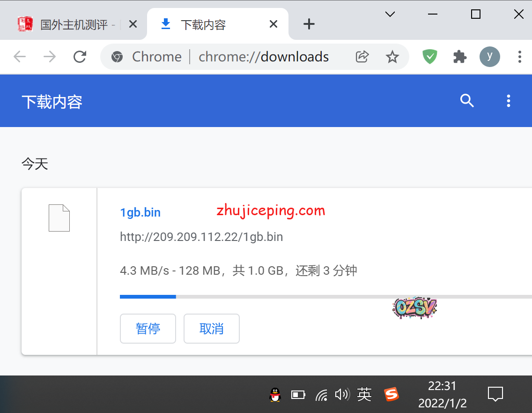Toggle the 英 input language indicator
The image size is (532, 413).
click(364, 395)
